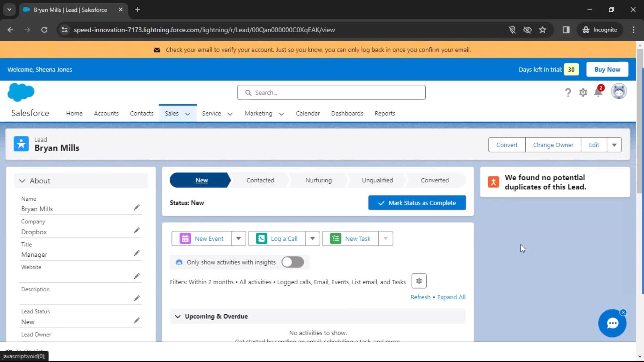Open the Reports tab
Screen dimensions: 644x362
point(385,113)
